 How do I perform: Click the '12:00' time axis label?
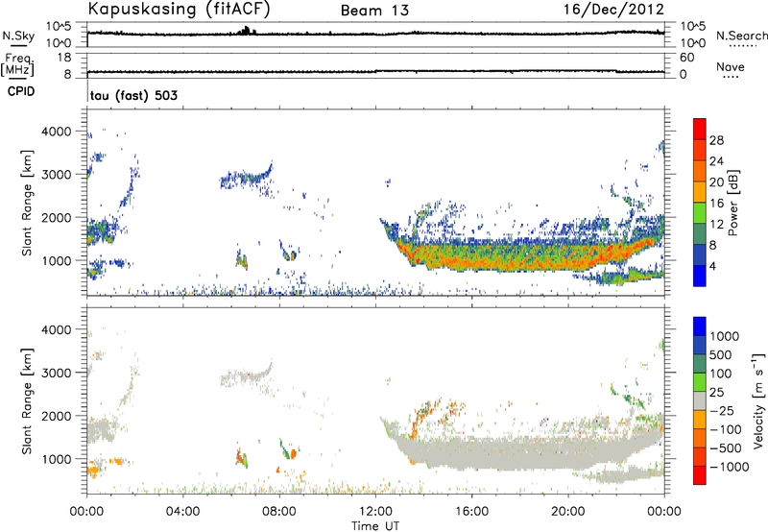click(x=375, y=512)
